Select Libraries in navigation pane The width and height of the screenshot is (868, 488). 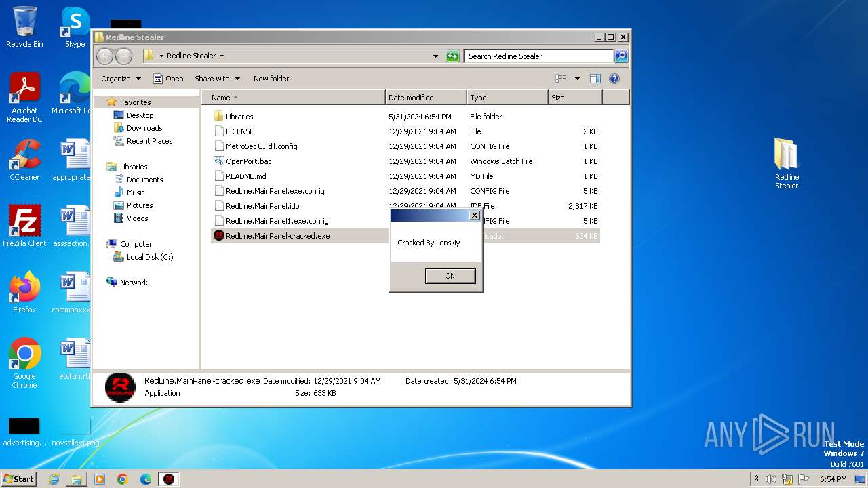[x=133, y=167]
